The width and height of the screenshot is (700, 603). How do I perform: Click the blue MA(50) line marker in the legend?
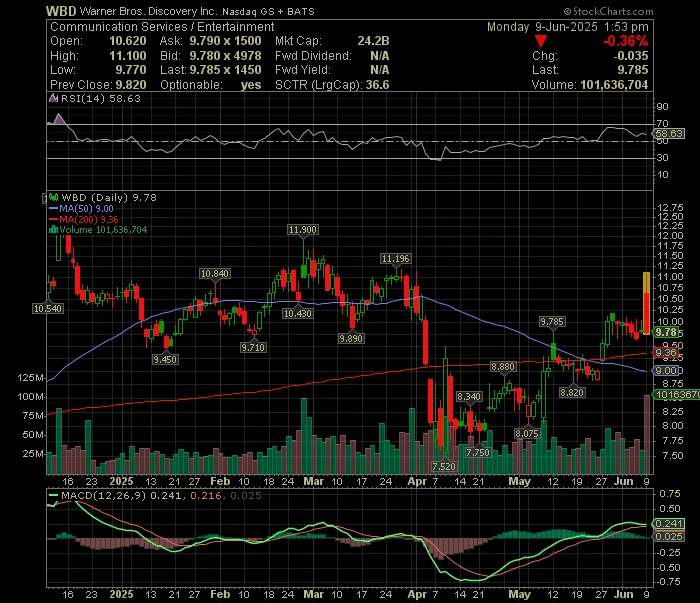coord(53,209)
